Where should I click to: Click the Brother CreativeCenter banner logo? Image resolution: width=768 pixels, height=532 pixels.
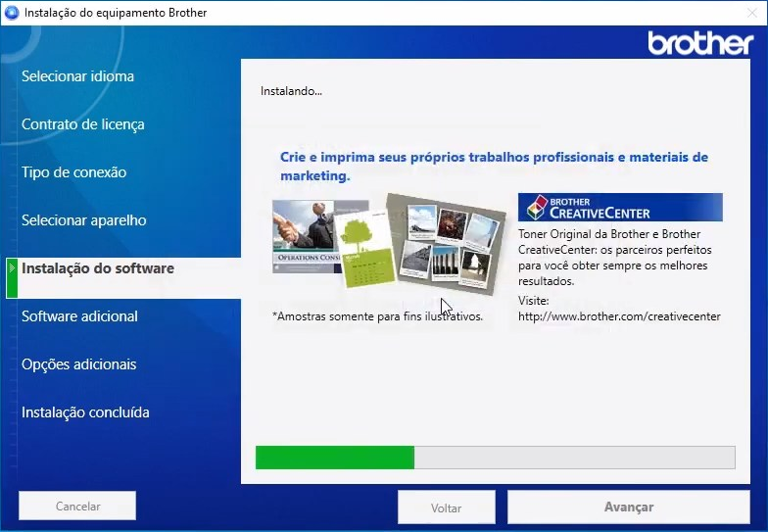coord(620,208)
